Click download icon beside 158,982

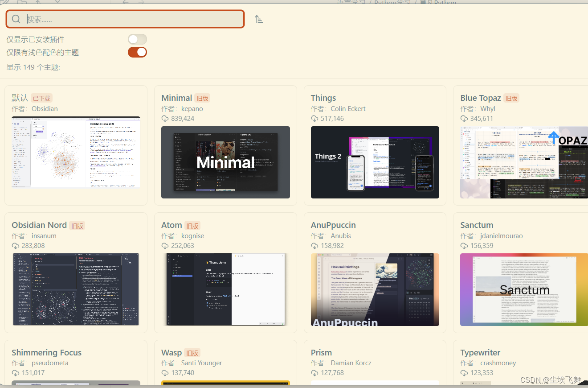click(314, 246)
